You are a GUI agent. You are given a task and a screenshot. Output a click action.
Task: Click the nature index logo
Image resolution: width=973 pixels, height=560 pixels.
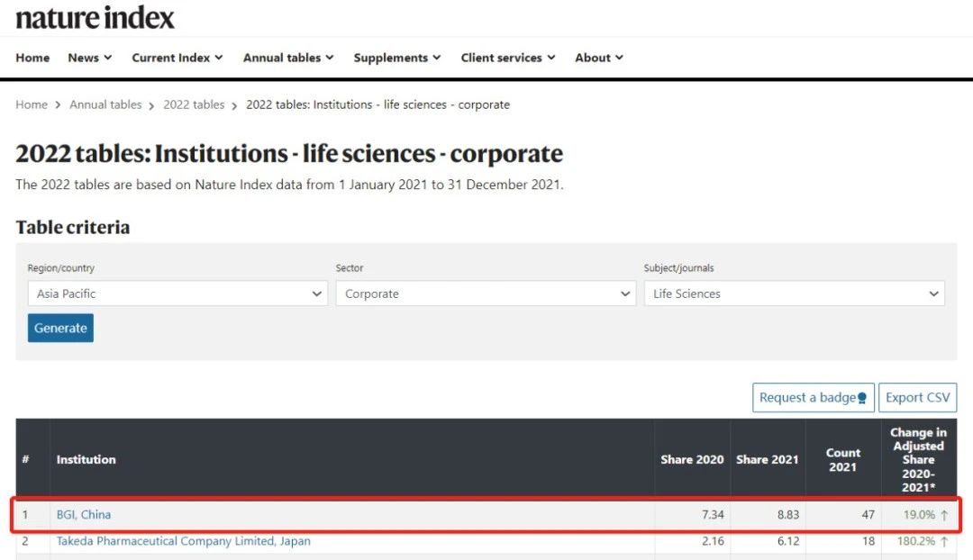pyautogui.click(x=95, y=17)
